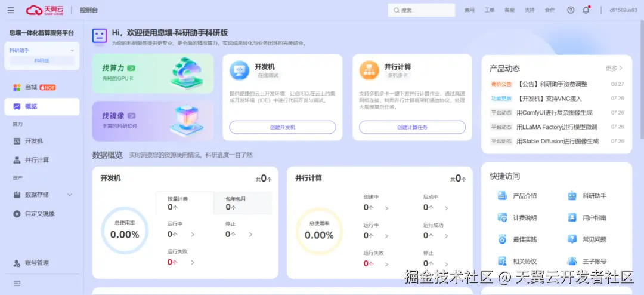Open the 费用 top menu
Image resolution: width=644 pixels, height=295 pixels.
click(469, 10)
